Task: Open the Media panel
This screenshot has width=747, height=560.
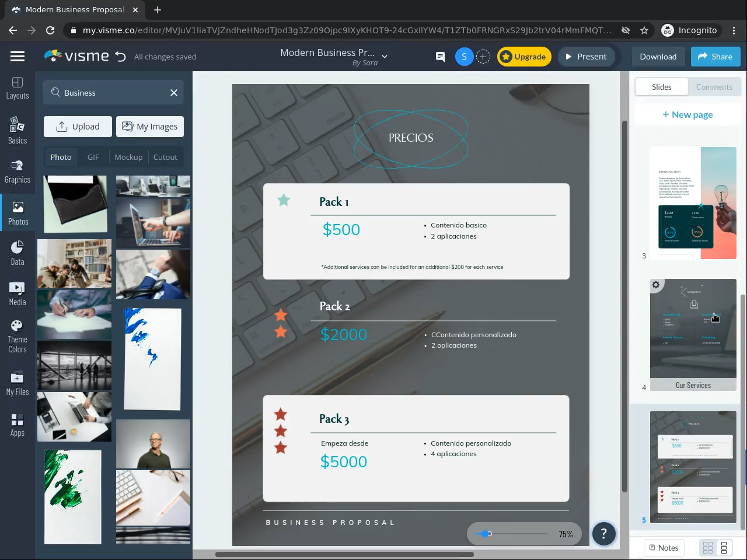Action: point(18,294)
